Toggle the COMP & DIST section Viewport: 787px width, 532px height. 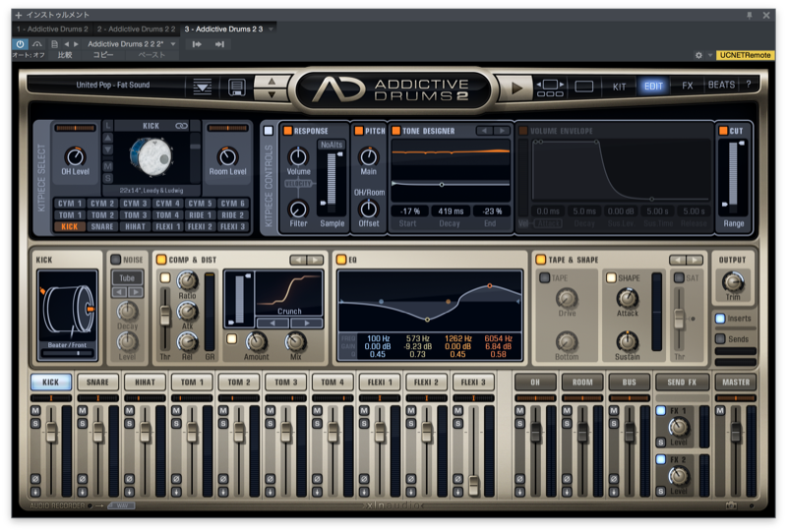(161, 260)
